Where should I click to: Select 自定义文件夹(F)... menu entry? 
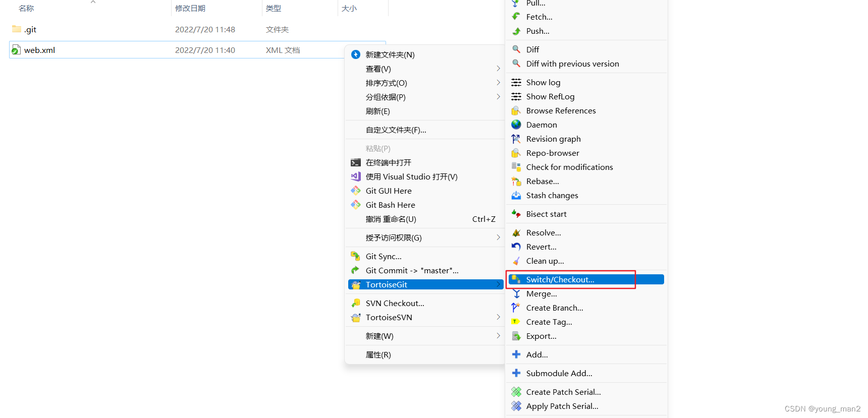pyautogui.click(x=424, y=130)
